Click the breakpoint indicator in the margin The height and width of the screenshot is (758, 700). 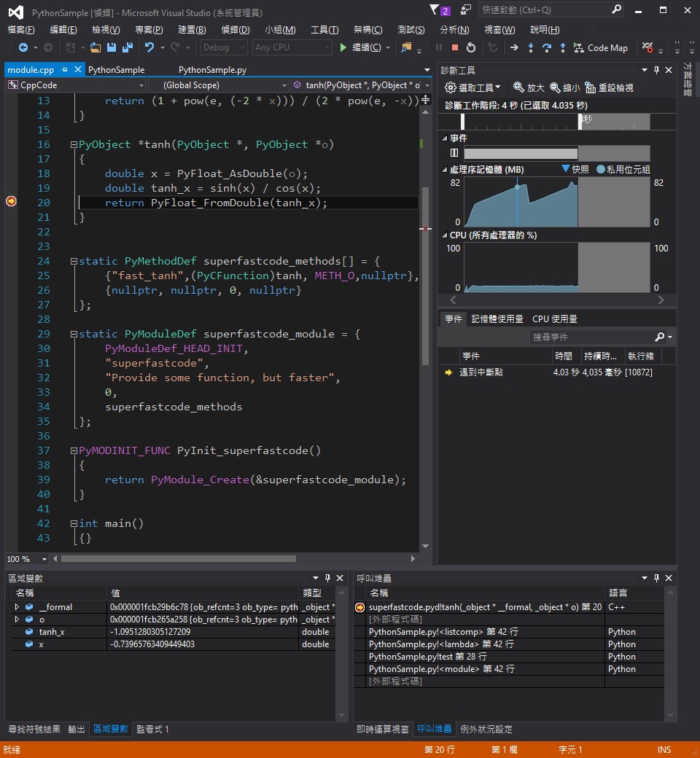coord(10,202)
